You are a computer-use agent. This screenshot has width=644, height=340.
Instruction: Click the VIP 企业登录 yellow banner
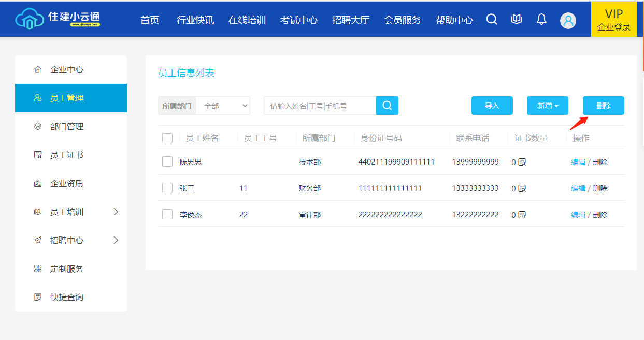[613, 19]
